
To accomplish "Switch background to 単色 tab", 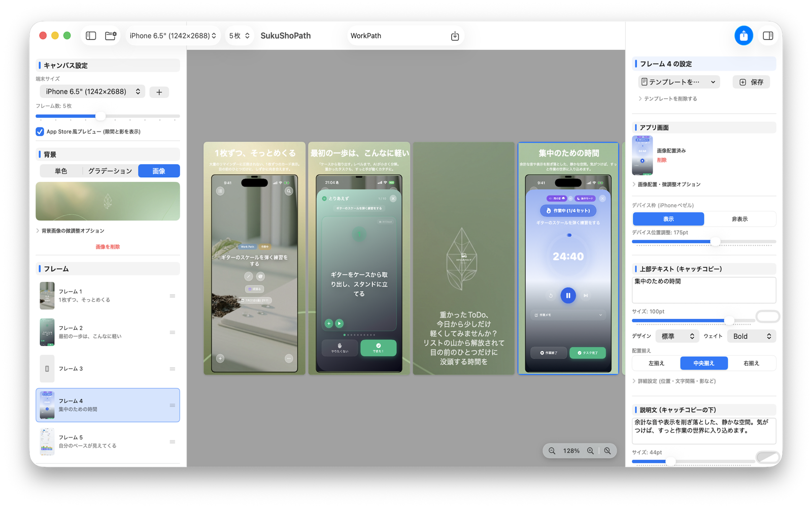I will tap(61, 171).
